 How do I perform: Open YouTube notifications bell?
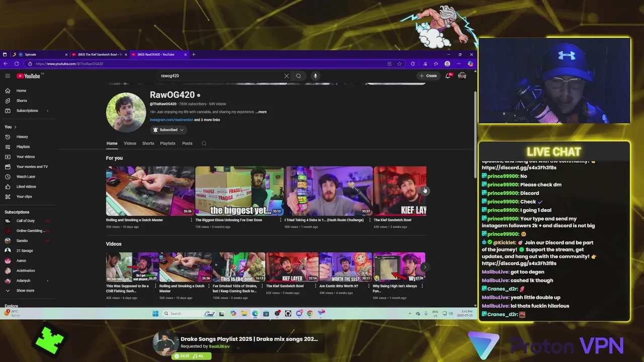448,76
